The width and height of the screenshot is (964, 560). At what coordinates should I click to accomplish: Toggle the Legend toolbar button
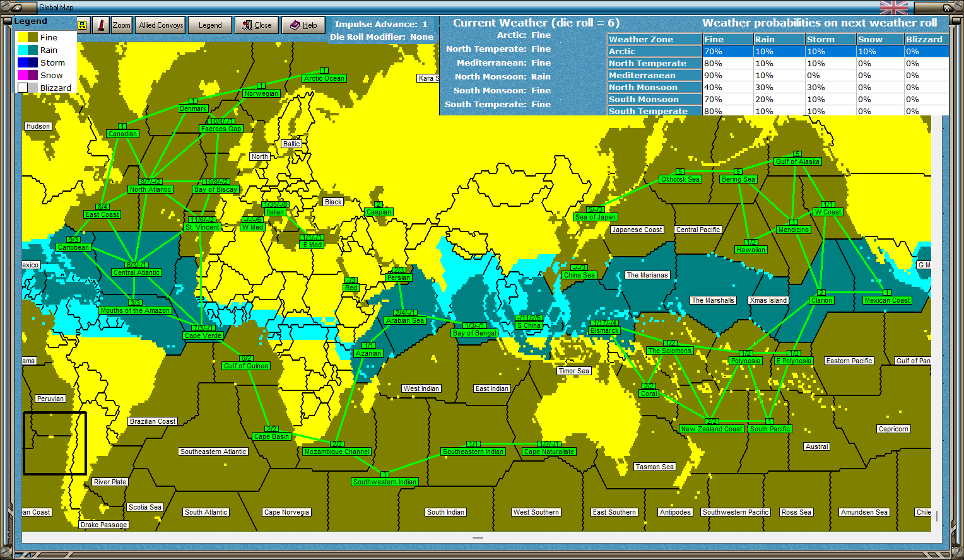210,25
